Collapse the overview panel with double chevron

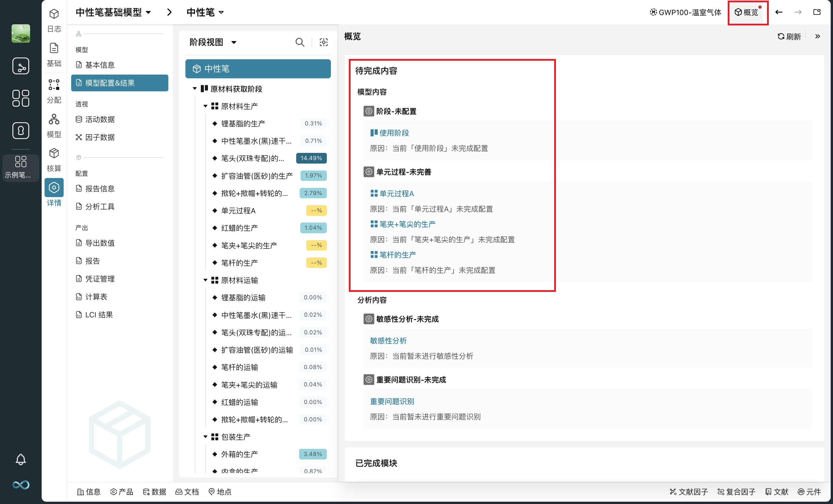coord(817,36)
